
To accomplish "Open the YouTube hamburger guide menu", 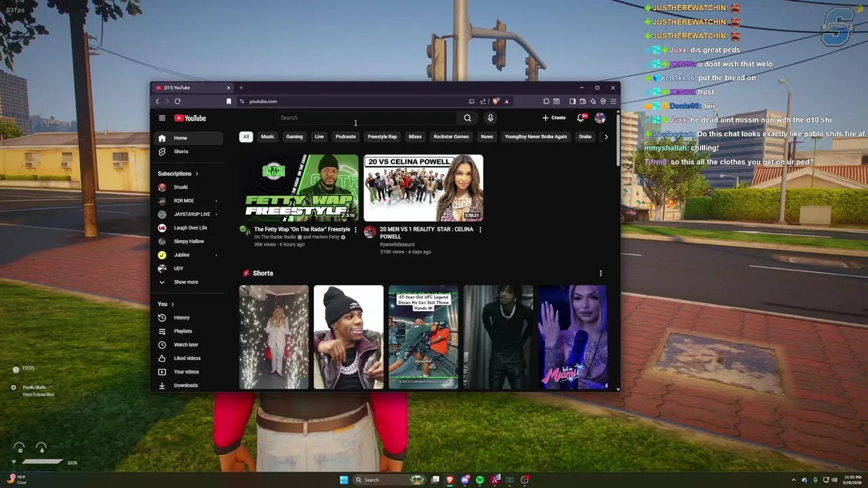I will click(x=162, y=118).
